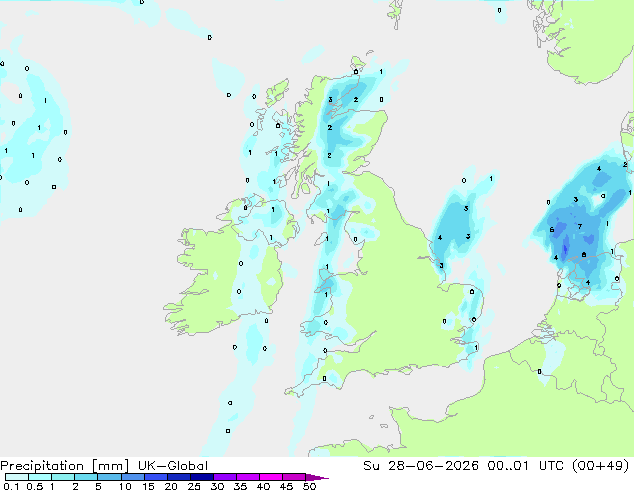
Task: Click the legend value '25'
Action: click(194, 486)
